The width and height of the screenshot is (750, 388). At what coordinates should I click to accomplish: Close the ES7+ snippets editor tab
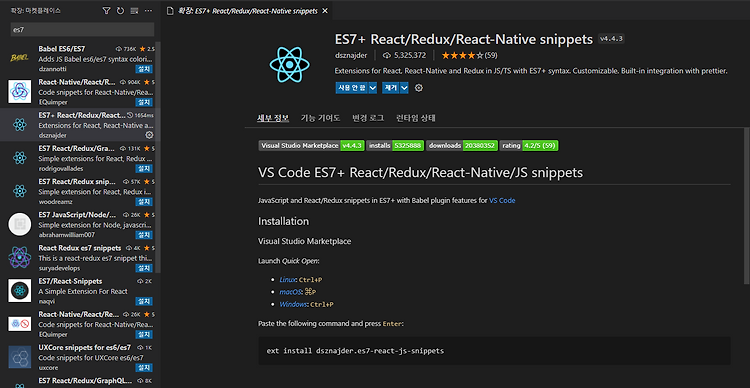325,11
